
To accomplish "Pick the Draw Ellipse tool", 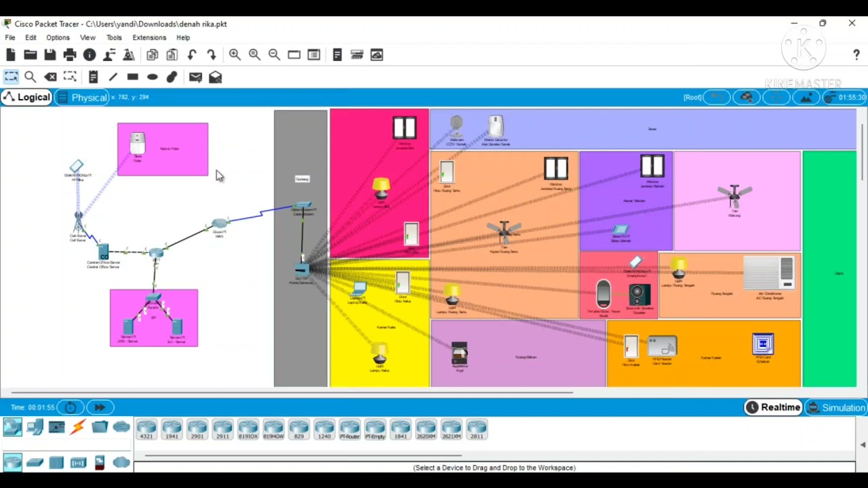I will [x=153, y=77].
